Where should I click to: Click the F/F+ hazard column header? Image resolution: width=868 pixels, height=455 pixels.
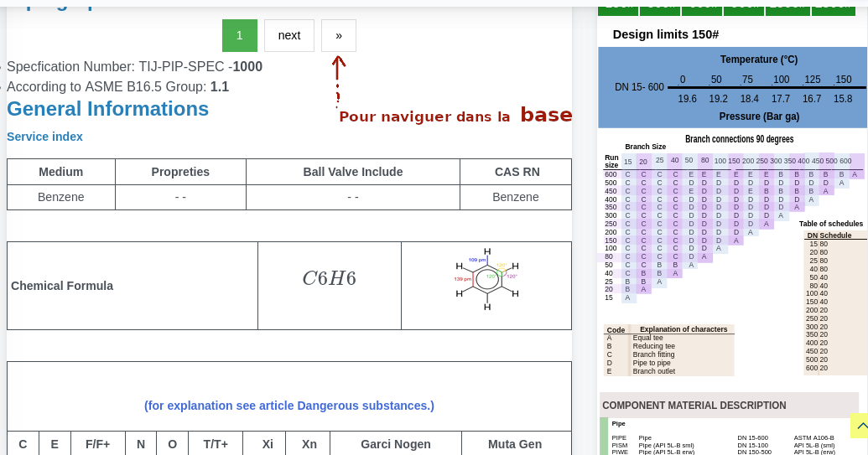click(98, 444)
